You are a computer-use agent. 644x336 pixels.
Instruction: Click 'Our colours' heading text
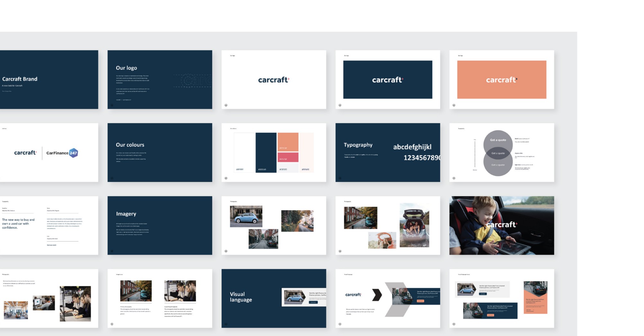(130, 145)
